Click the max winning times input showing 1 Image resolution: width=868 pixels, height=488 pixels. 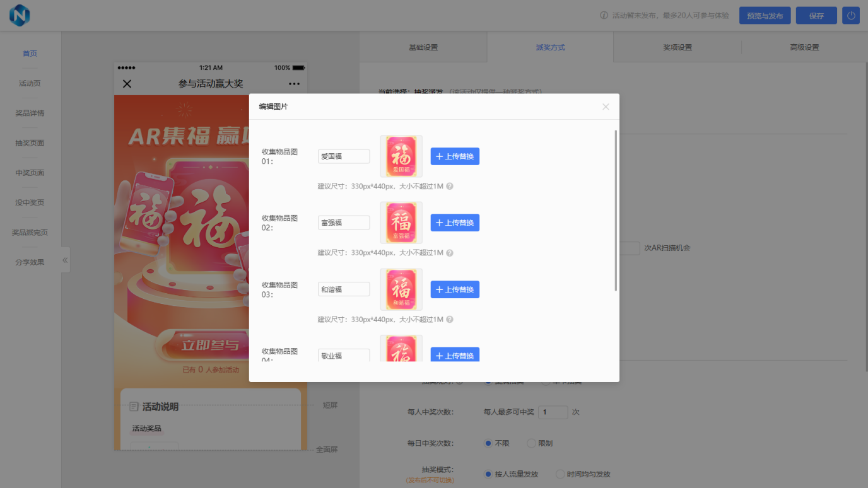pos(553,412)
